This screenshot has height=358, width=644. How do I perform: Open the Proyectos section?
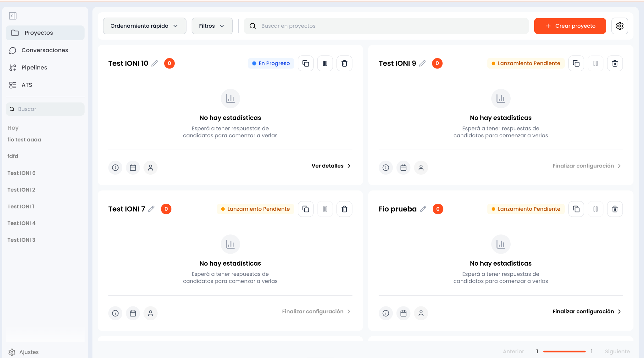45,33
